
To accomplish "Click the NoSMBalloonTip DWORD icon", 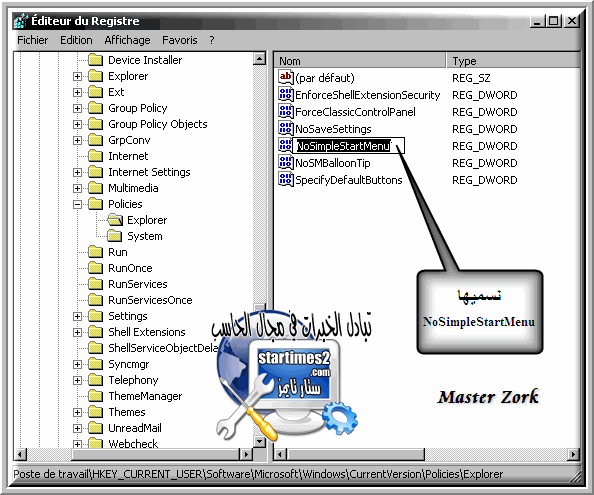I will pyautogui.click(x=286, y=162).
